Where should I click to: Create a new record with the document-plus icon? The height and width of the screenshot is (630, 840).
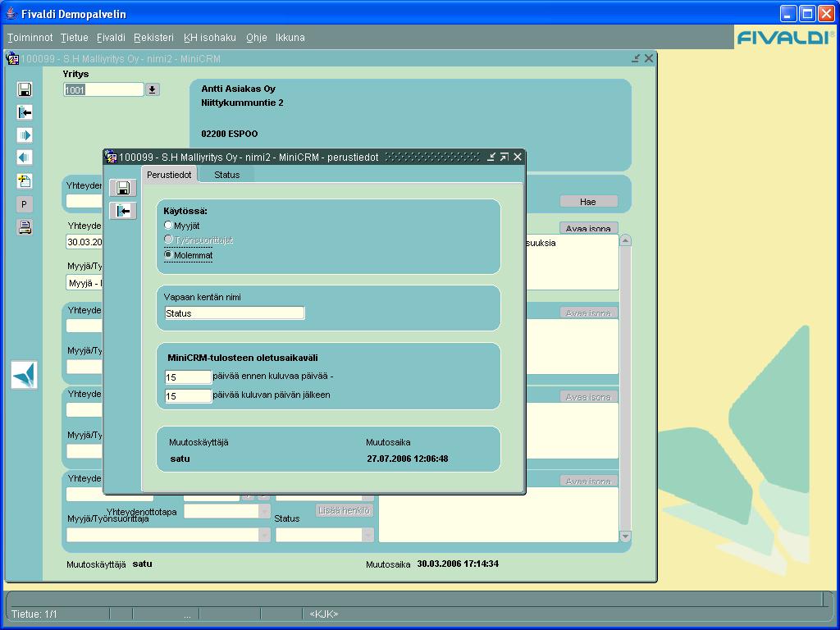point(25,181)
